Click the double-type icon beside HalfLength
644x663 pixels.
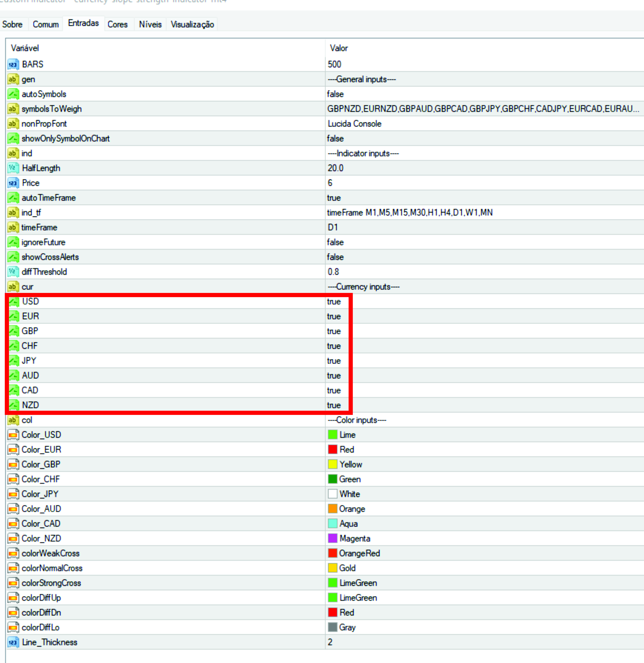[x=13, y=168]
